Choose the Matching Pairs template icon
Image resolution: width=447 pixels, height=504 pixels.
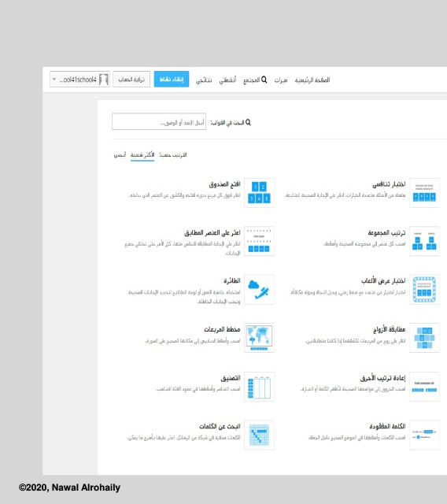(x=424, y=338)
